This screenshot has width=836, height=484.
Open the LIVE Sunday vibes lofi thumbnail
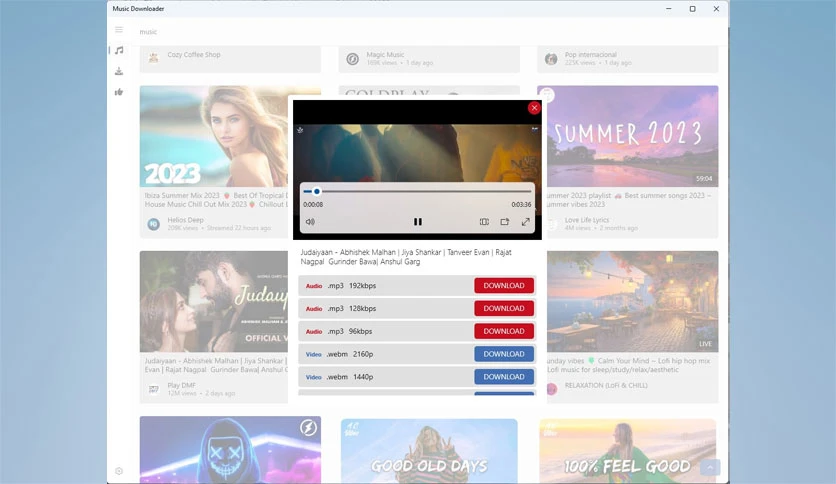click(632, 302)
